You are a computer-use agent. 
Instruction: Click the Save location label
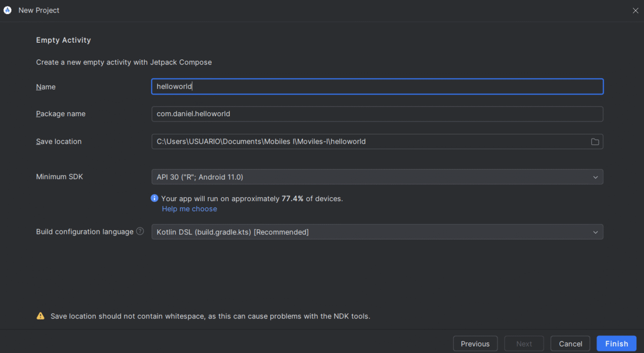(x=59, y=142)
